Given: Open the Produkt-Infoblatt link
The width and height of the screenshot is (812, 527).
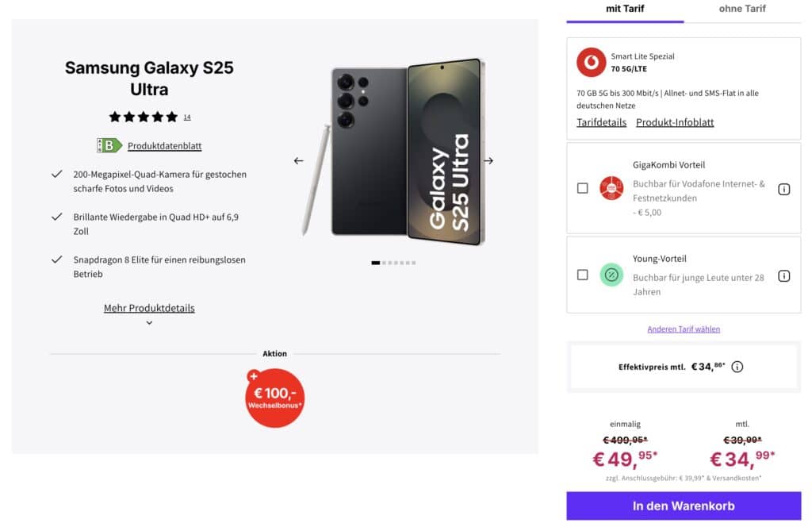Looking at the screenshot, I should pyautogui.click(x=675, y=122).
